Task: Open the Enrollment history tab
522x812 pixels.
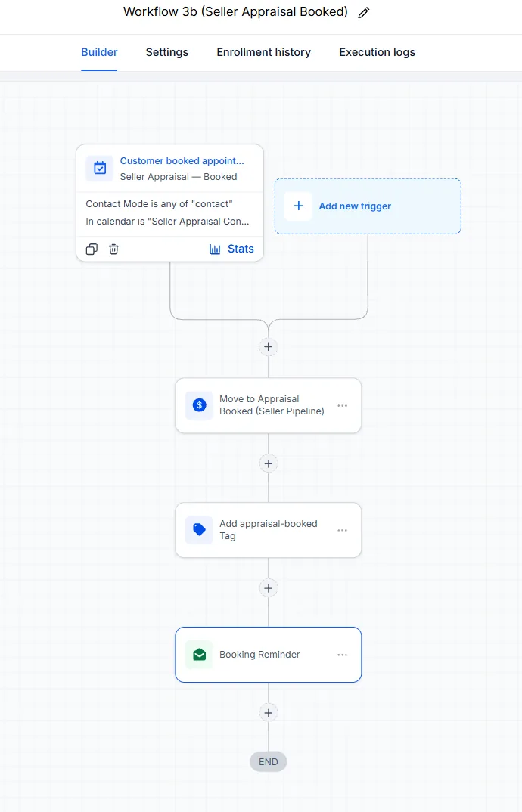Action: click(x=264, y=52)
